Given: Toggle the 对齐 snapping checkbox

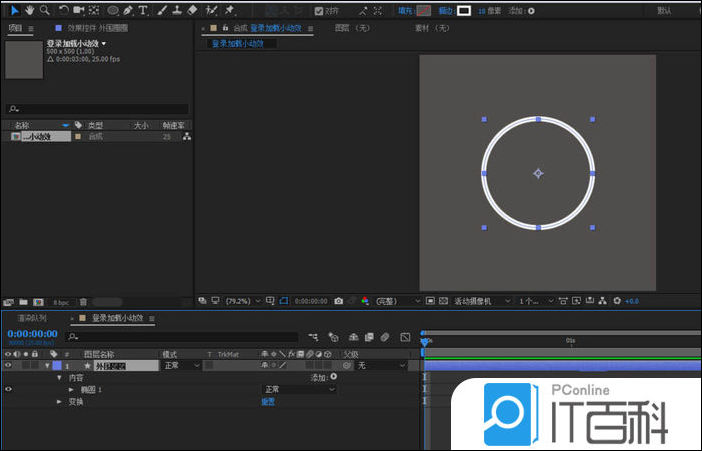Looking at the screenshot, I should [x=319, y=11].
